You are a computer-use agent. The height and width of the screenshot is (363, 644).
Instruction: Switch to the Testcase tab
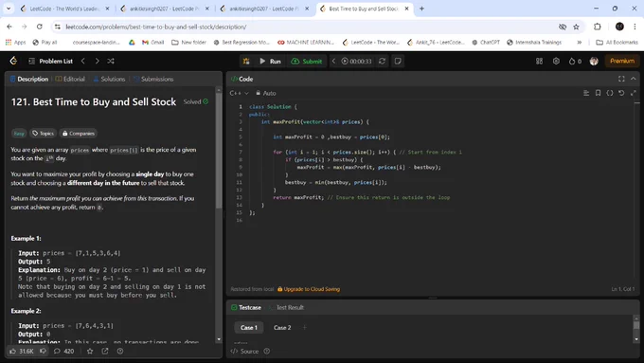(x=246, y=307)
